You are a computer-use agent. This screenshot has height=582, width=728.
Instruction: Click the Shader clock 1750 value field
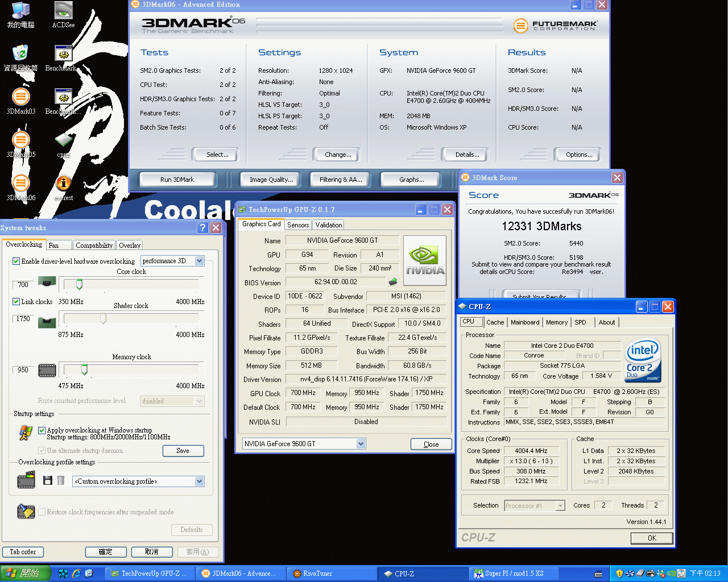[x=23, y=319]
